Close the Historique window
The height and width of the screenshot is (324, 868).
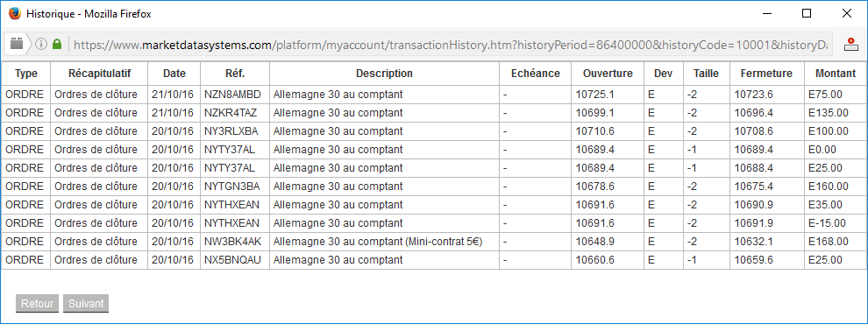[x=846, y=14]
